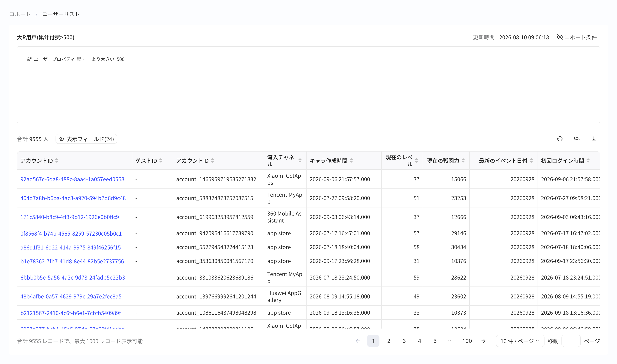Open user 0f8568f4-b74b-4565-8259-57230c05b0c1
This screenshot has height=364, width=617.
[x=71, y=233]
